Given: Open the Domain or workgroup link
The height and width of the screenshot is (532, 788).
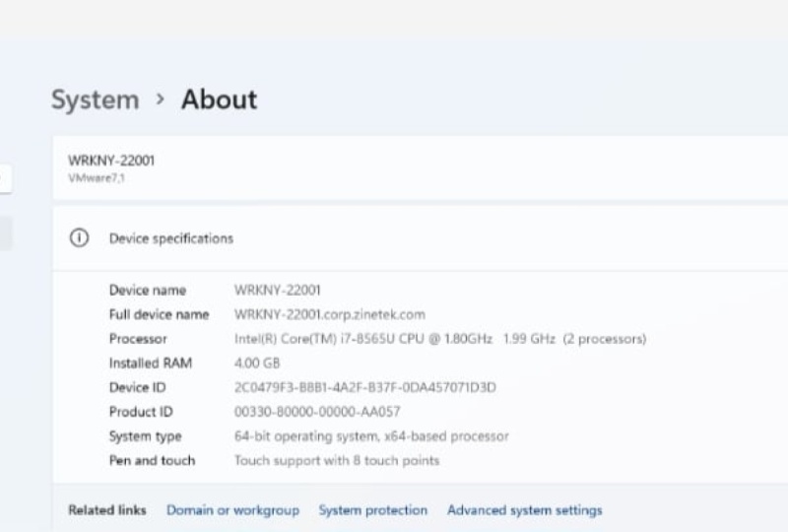Looking at the screenshot, I should click(232, 510).
